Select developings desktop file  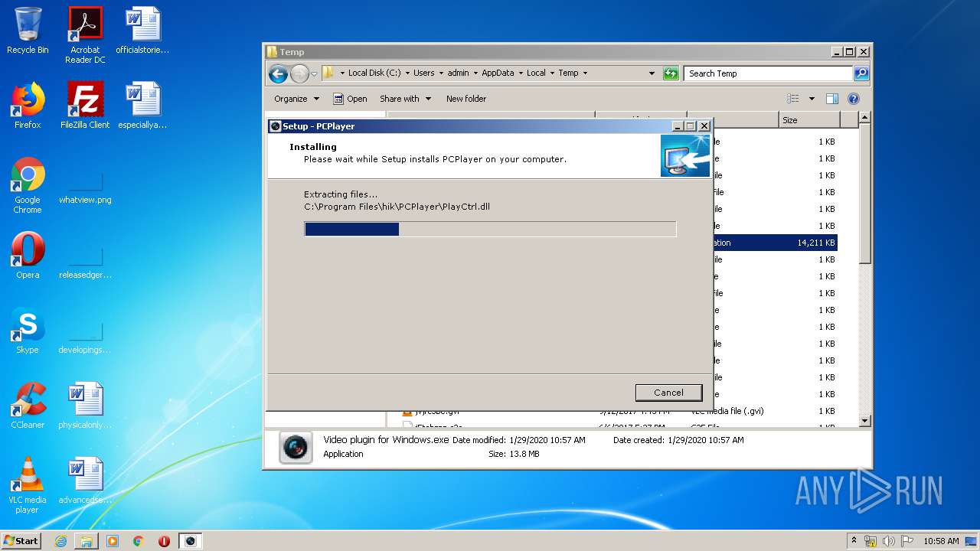click(85, 335)
